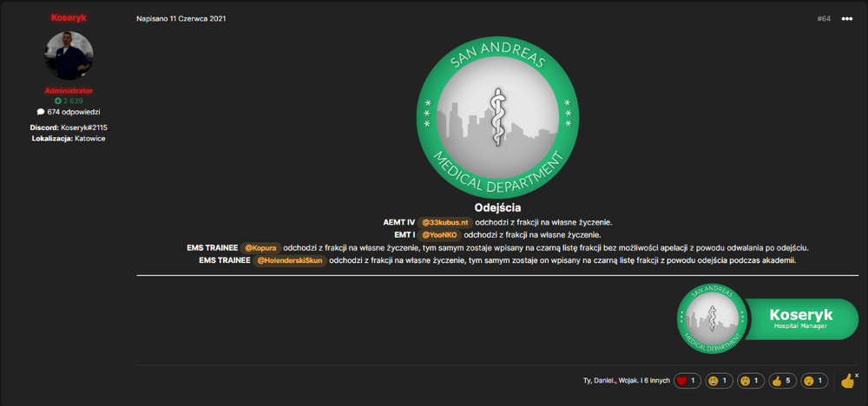The width and height of the screenshot is (868, 406).
Task: Open the thumbs up reaction count showing 5
Action: 783,381
